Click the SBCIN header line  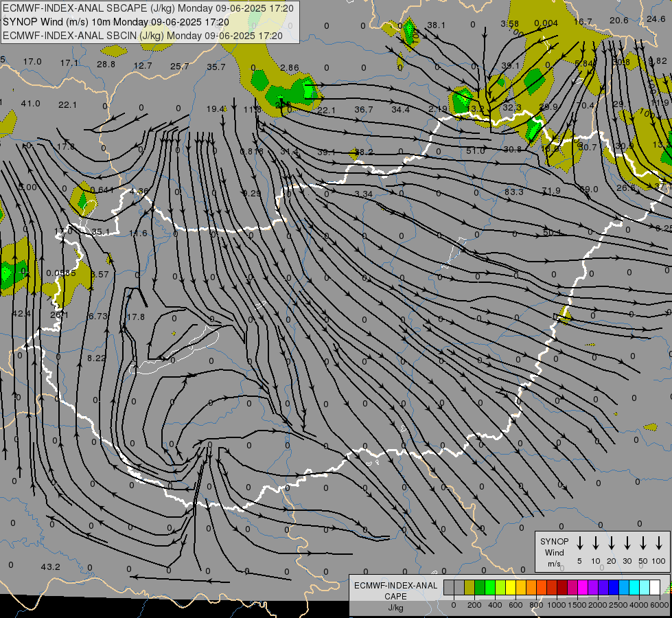[x=143, y=36]
